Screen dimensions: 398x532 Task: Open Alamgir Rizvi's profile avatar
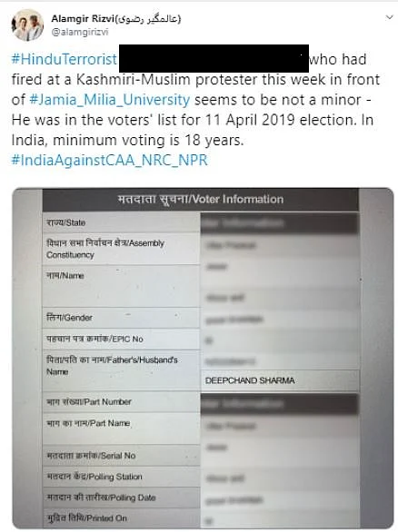click(27, 25)
